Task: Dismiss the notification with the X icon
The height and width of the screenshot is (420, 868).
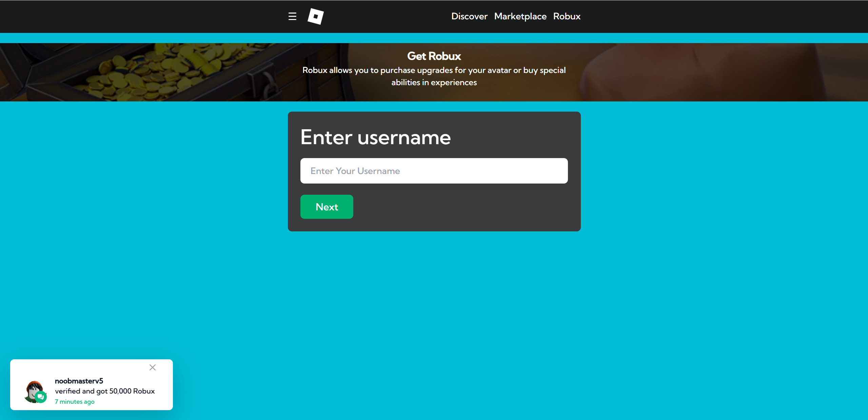Action: [x=153, y=367]
